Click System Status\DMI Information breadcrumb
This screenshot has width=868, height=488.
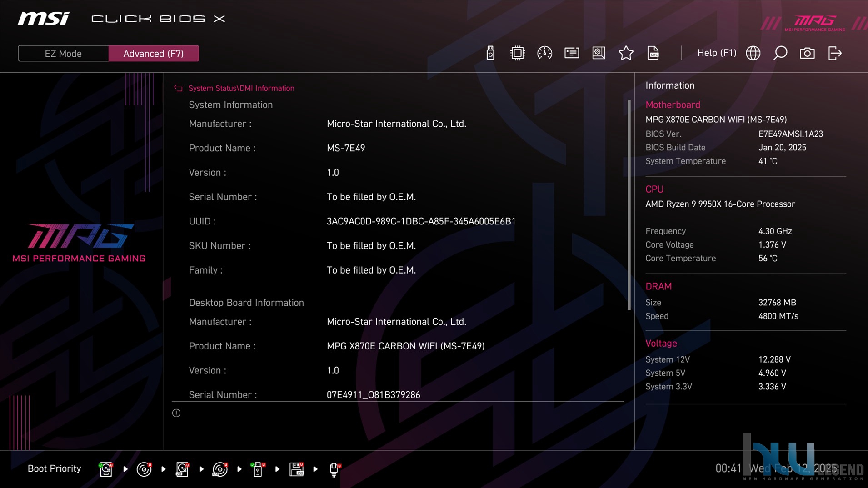241,88
